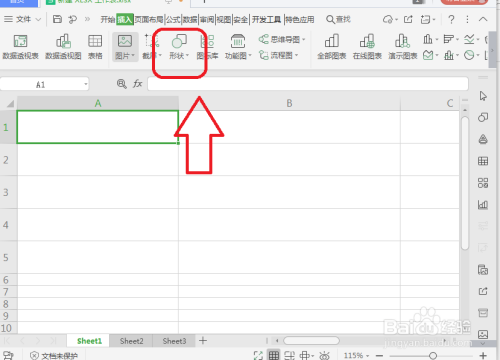Switch to the Sheet3 tab

tap(174, 341)
